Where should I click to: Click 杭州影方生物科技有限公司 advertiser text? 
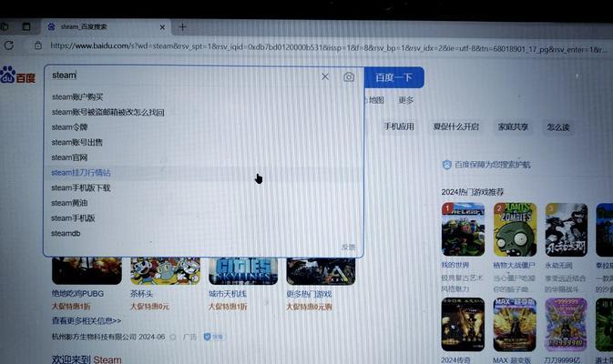(x=94, y=337)
